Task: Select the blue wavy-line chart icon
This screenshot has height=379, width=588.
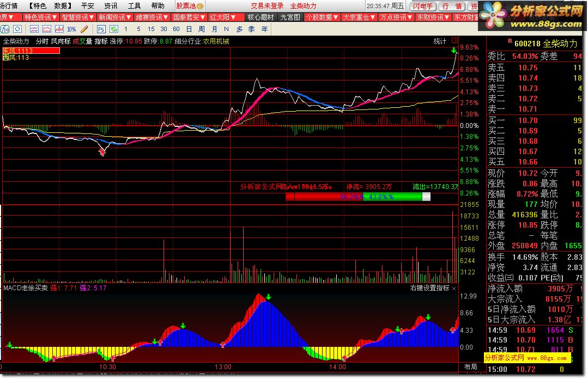Action: [x=34, y=29]
